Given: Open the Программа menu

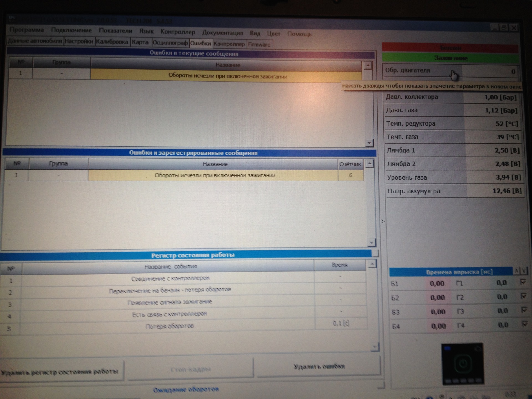Looking at the screenshot, I should [x=27, y=30].
